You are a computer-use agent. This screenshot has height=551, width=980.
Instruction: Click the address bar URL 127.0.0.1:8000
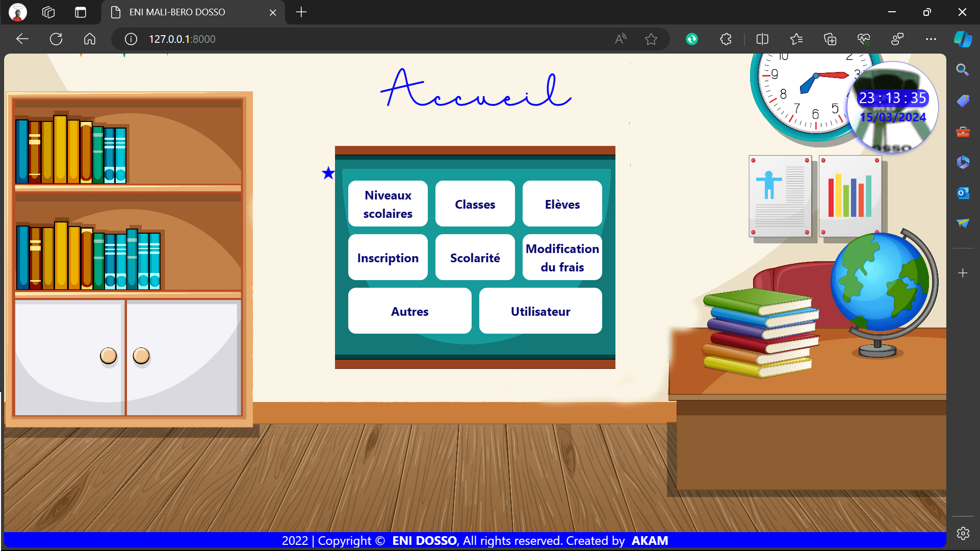tap(182, 39)
